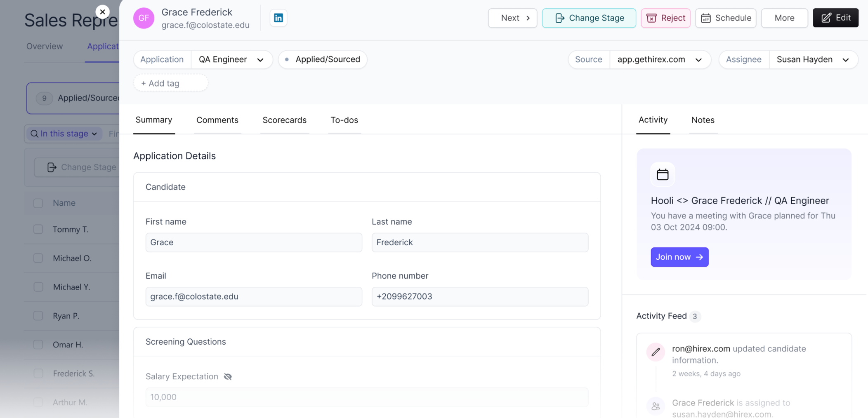Click the calendar icon in meeting card
Screen dimensions: 868x418
(x=663, y=174)
